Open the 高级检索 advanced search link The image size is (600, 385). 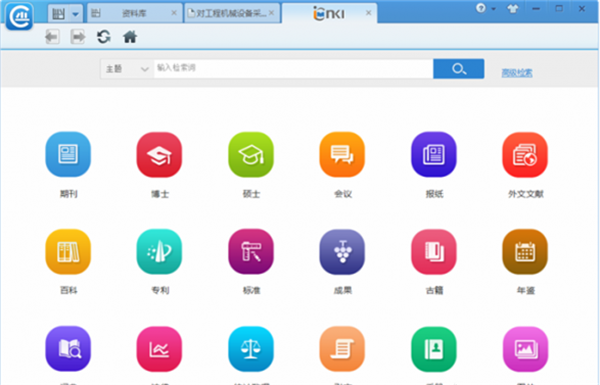(x=517, y=73)
